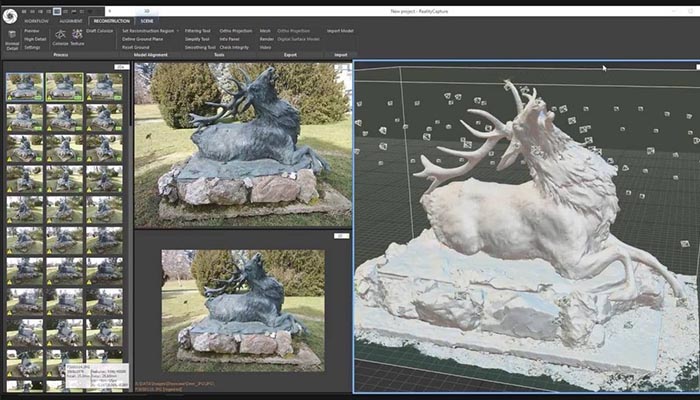Export Mesh
This screenshot has height=400, width=700.
(265, 31)
